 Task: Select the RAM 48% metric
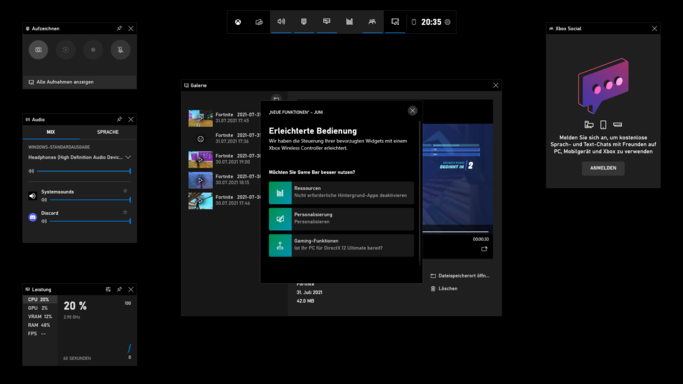click(x=40, y=325)
